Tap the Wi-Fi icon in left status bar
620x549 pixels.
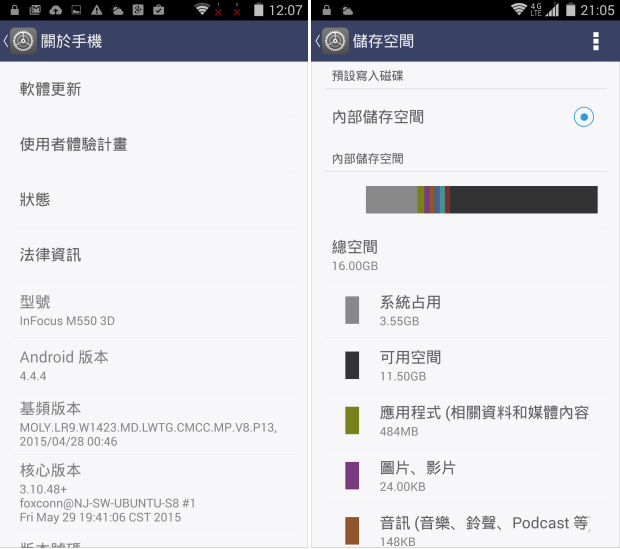(202, 9)
